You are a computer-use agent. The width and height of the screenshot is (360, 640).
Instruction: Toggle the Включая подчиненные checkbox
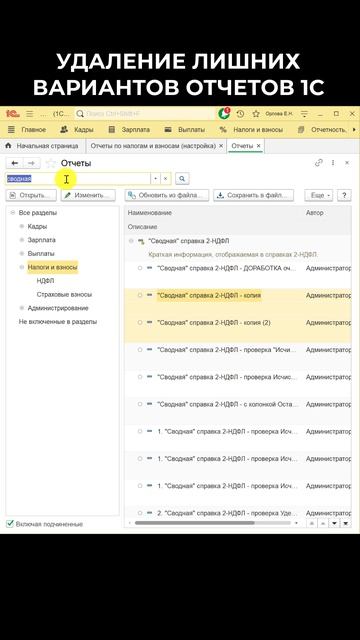coord(10,524)
